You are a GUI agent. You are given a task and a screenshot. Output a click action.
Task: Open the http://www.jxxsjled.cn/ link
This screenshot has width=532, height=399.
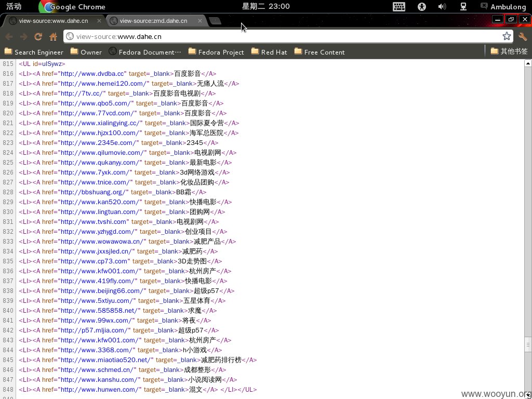point(96,251)
